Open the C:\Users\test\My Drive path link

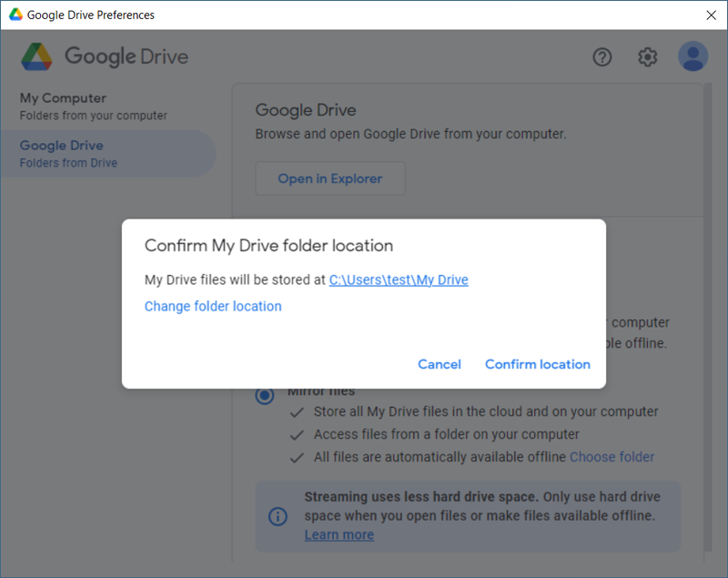click(399, 280)
